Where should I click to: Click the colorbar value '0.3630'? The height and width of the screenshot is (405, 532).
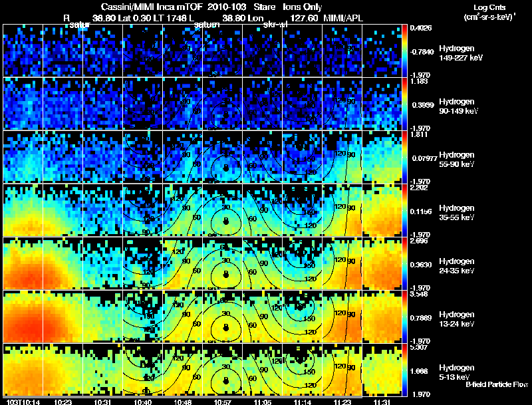tap(421, 265)
